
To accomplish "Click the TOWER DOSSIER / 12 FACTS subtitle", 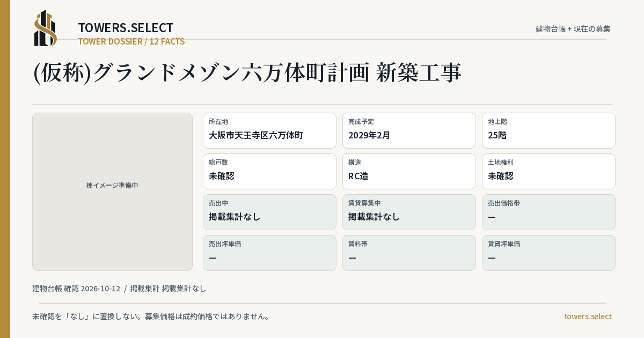I will (131, 41).
